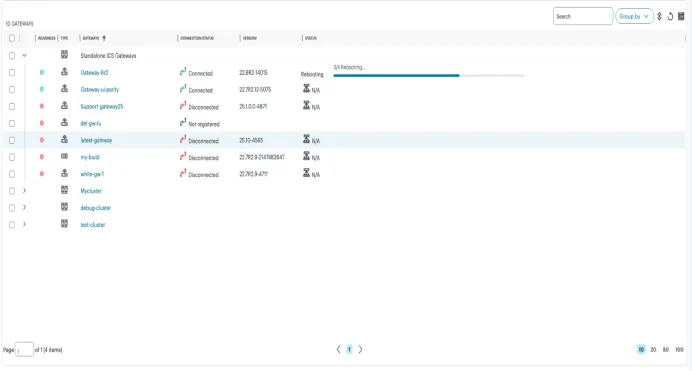This screenshot has width=692, height=371.
Task: Go to the next page arrow
Action: point(361,349)
